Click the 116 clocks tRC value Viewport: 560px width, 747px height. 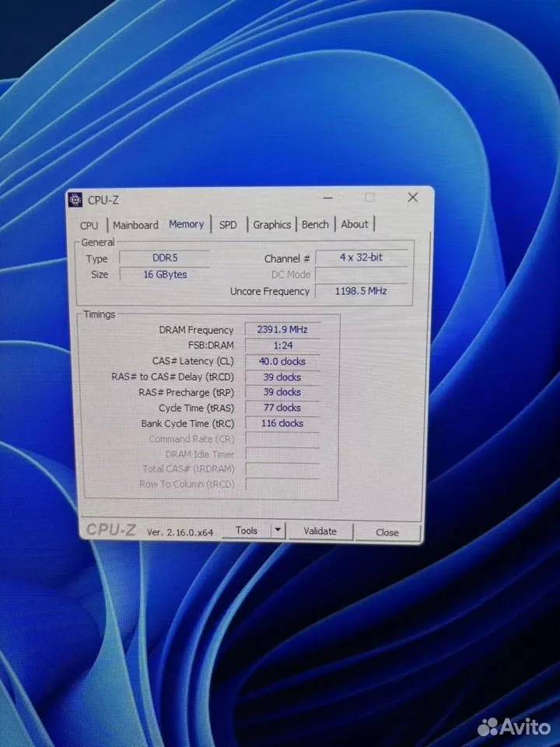click(282, 423)
